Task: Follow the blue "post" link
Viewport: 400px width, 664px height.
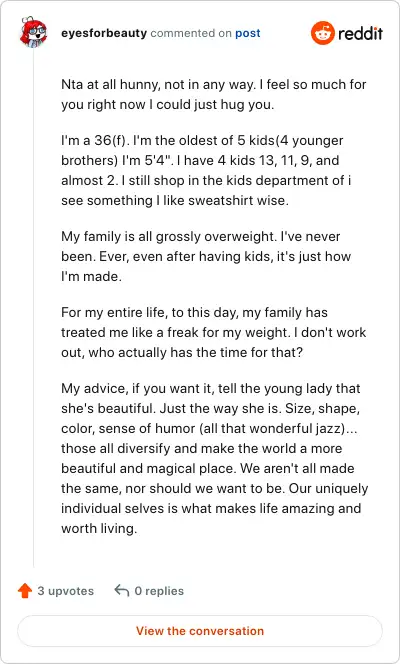Action: pos(248,33)
